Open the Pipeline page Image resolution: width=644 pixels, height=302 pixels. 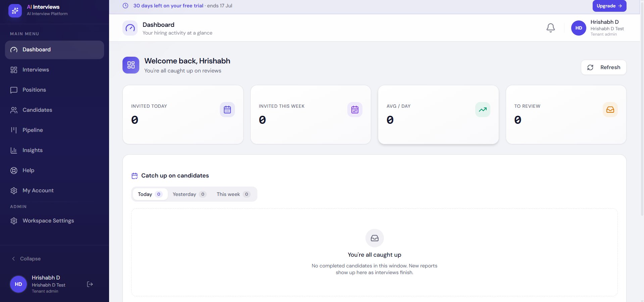[54, 130]
